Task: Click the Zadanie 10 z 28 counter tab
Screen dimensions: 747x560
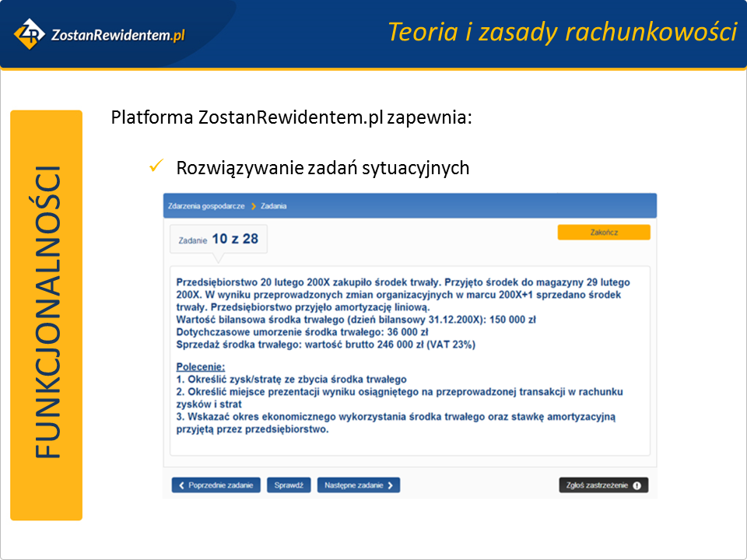Action: [x=219, y=240]
